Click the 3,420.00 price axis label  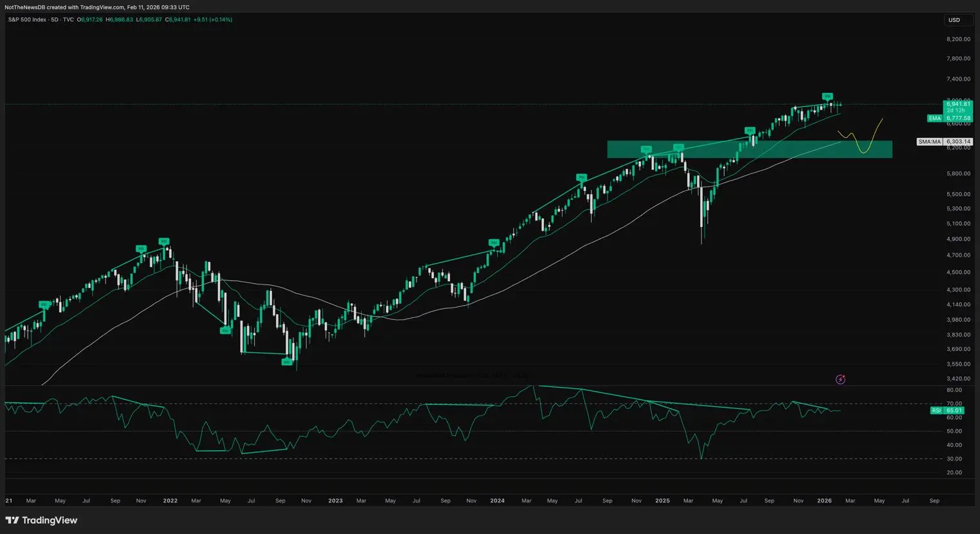coord(958,379)
